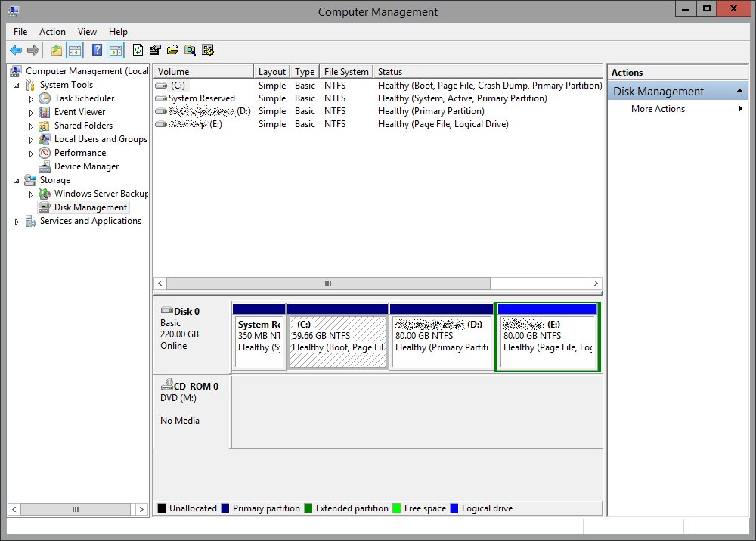Expand Services and Applications node
Image resolution: width=756 pixels, height=541 pixels.
tap(17, 222)
